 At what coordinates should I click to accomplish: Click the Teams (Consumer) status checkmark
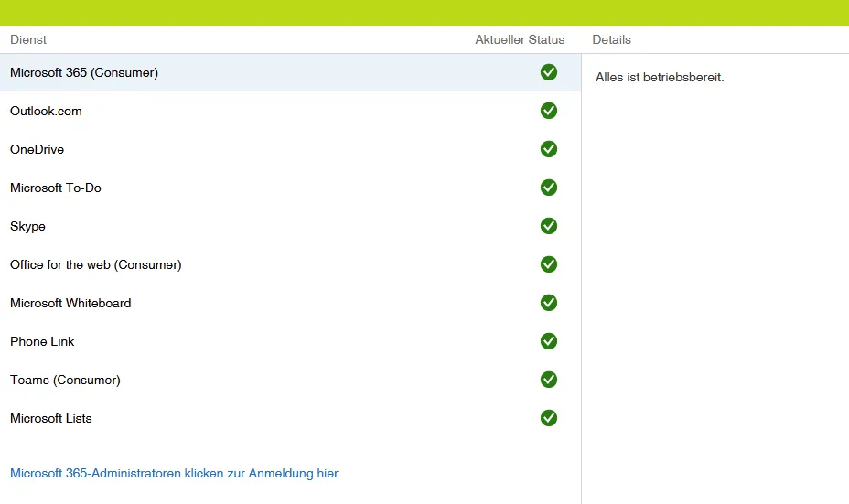549,380
